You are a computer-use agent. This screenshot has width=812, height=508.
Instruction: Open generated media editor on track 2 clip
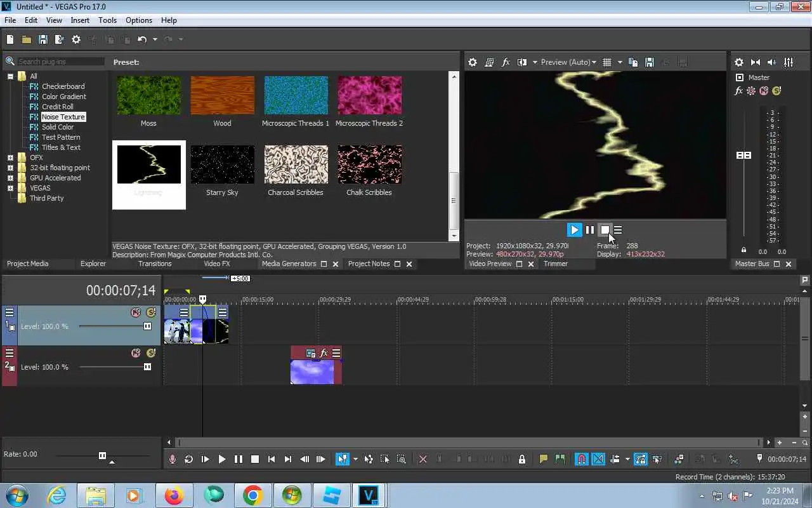click(x=311, y=353)
